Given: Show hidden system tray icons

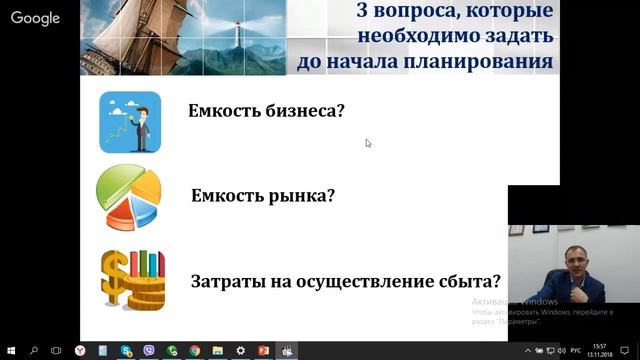Looking at the screenshot, I should point(528,351).
